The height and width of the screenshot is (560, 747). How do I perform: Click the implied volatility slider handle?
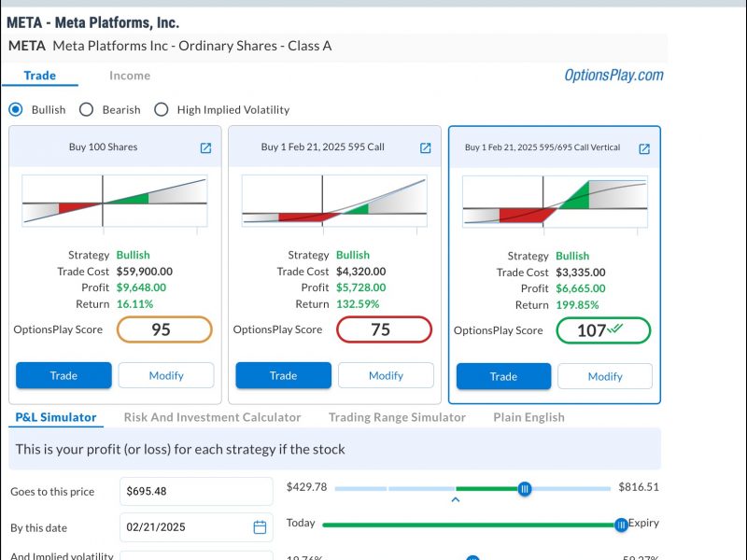click(472, 558)
